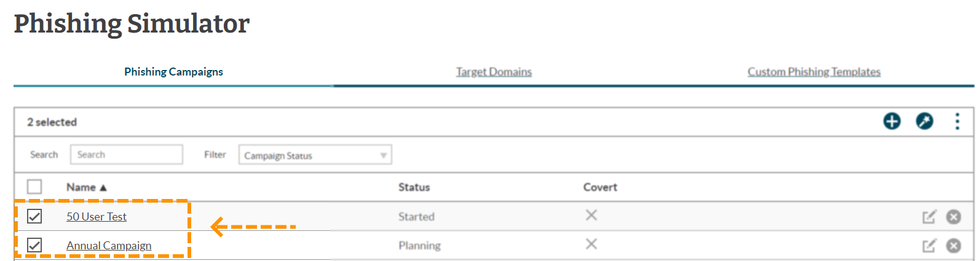980x261 pixels.
Task: Open the three-dot more options menu
Action: (957, 122)
